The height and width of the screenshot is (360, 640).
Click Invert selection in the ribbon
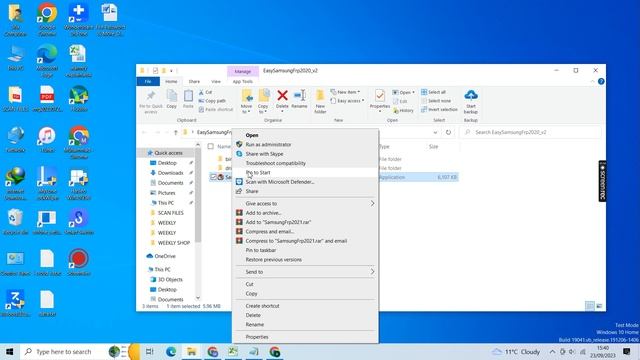pos(439,109)
